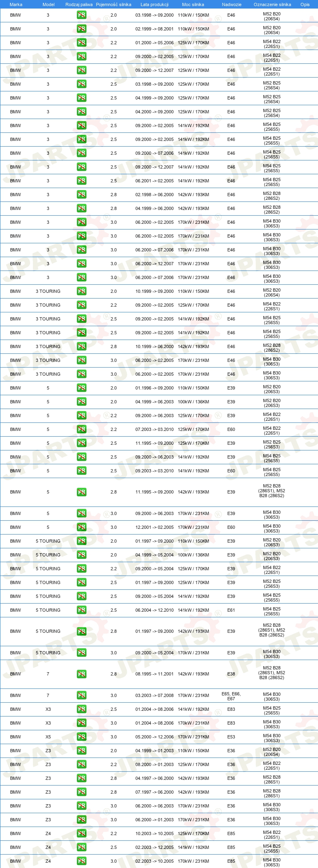Click E83 body in X3 3.0 row
The width and height of the screenshot is (318, 868).
tap(231, 723)
